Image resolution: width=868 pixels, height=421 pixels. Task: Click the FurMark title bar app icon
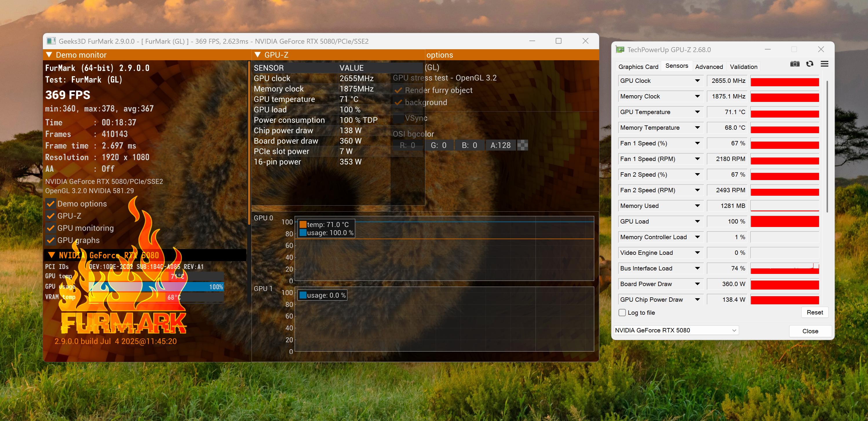tap(51, 41)
